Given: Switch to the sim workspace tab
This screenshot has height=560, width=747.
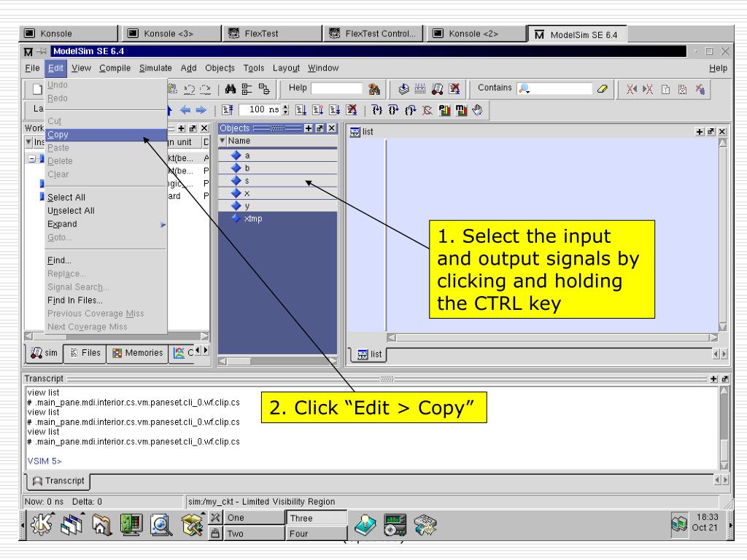Looking at the screenshot, I should [x=44, y=353].
